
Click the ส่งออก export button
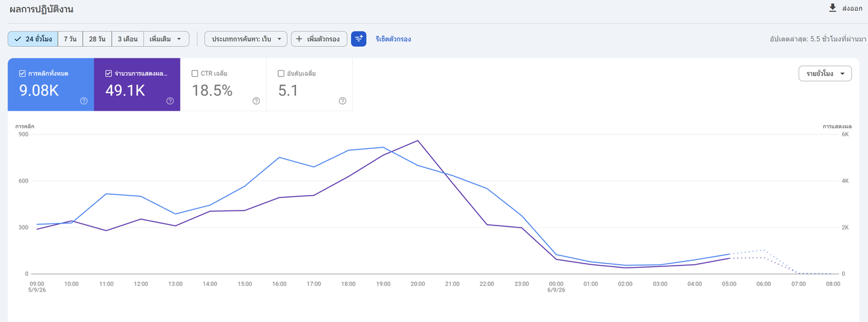coord(845,8)
